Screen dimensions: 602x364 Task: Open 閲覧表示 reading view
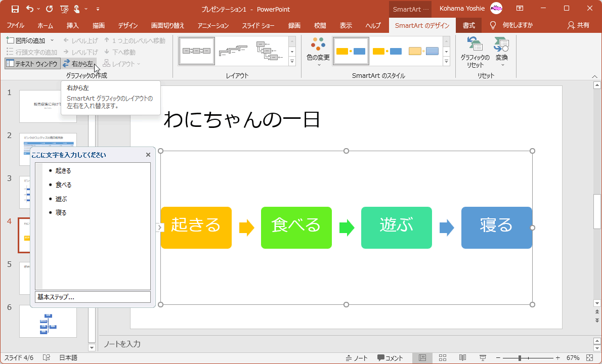[x=462, y=357]
